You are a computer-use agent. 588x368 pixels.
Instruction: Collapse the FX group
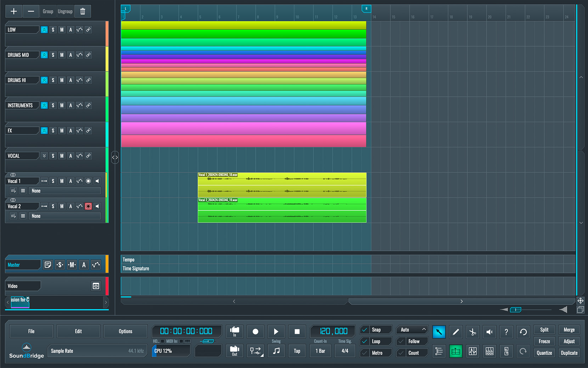[44, 131]
